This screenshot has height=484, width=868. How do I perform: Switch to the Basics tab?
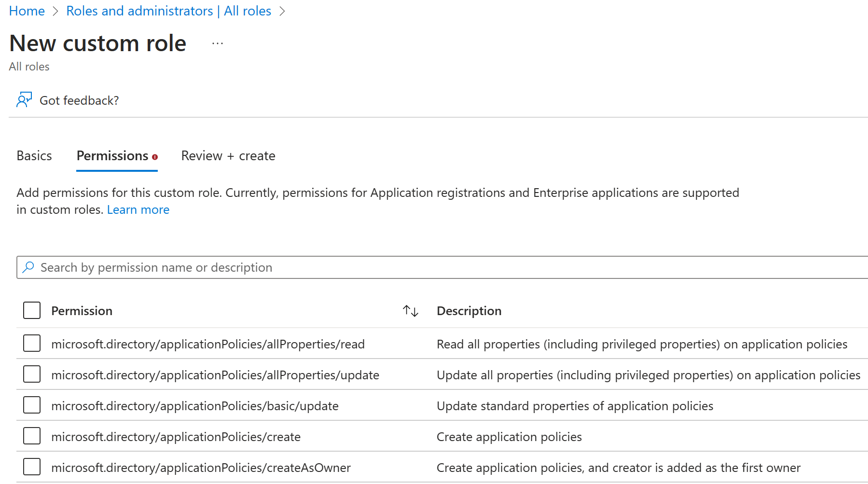click(x=34, y=156)
